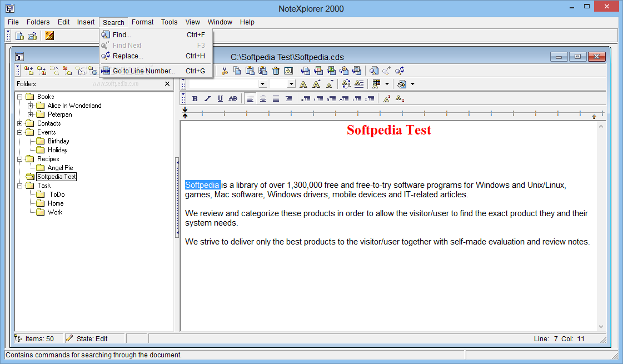Viewport: 623px width, 364px height.
Task: Click the insert file text icon
Action: click(x=357, y=71)
